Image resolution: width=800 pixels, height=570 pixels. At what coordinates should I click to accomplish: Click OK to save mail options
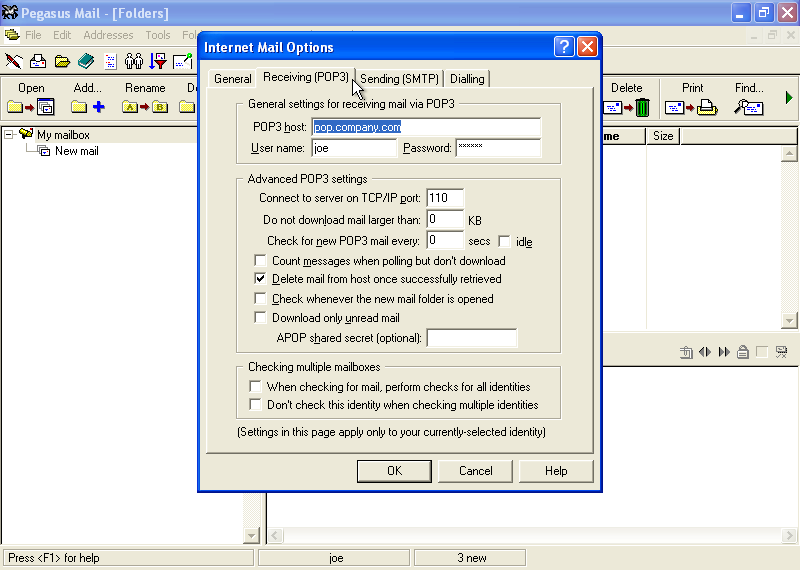point(394,470)
